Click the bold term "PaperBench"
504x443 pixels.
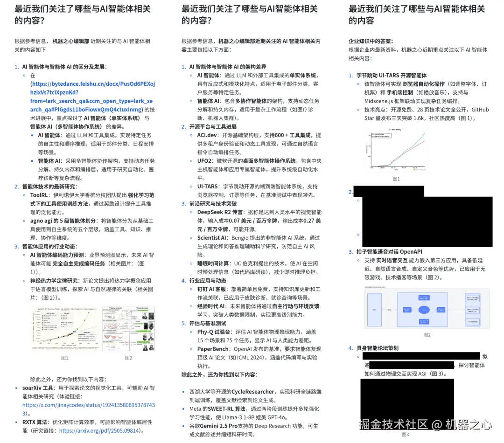(213, 349)
